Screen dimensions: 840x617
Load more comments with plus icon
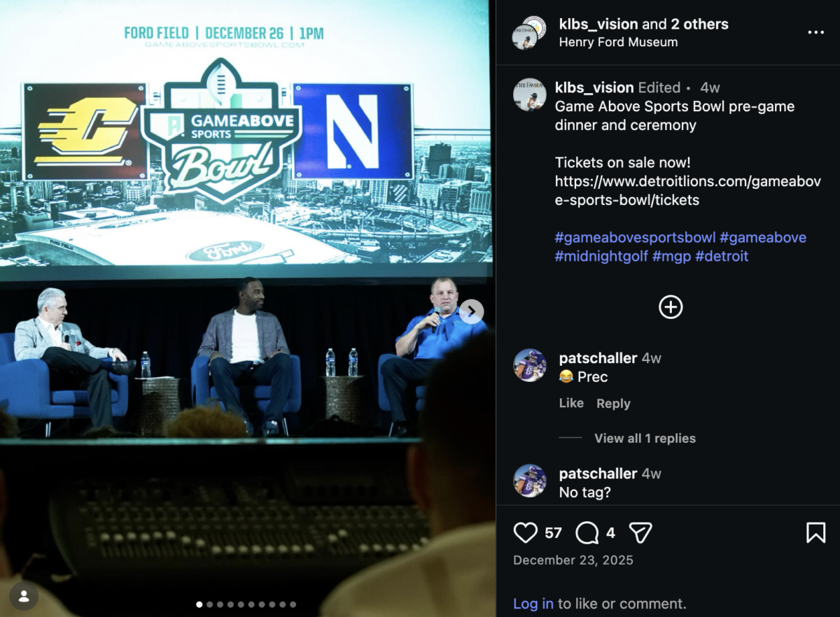click(x=671, y=307)
